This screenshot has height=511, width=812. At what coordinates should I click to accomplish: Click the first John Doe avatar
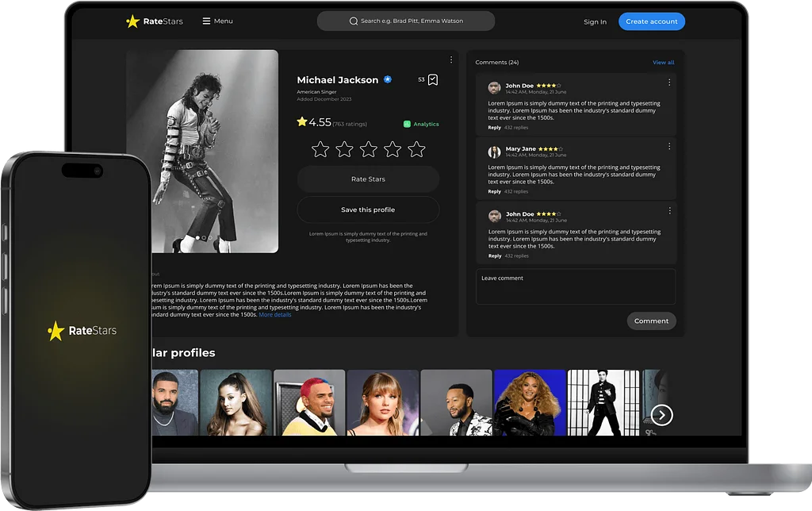[494, 87]
